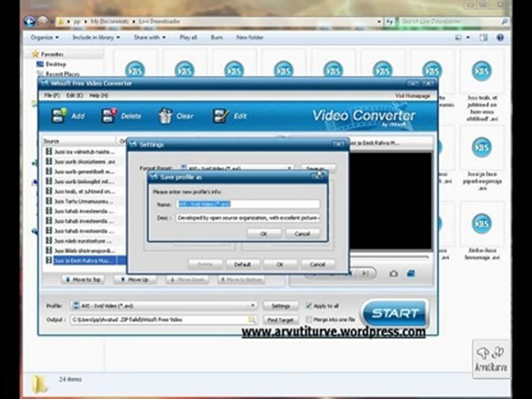Viewport: 532px width, 399px height.
Task: Click Burn in Explorer toolbar
Action: click(x=217, y=37)
